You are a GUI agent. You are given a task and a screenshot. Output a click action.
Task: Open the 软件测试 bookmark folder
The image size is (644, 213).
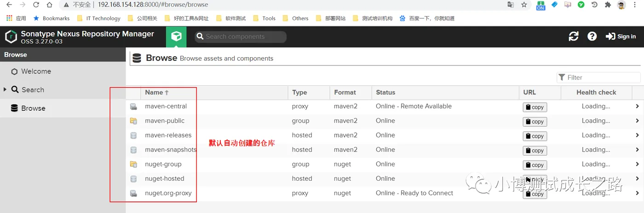point(230,18)
